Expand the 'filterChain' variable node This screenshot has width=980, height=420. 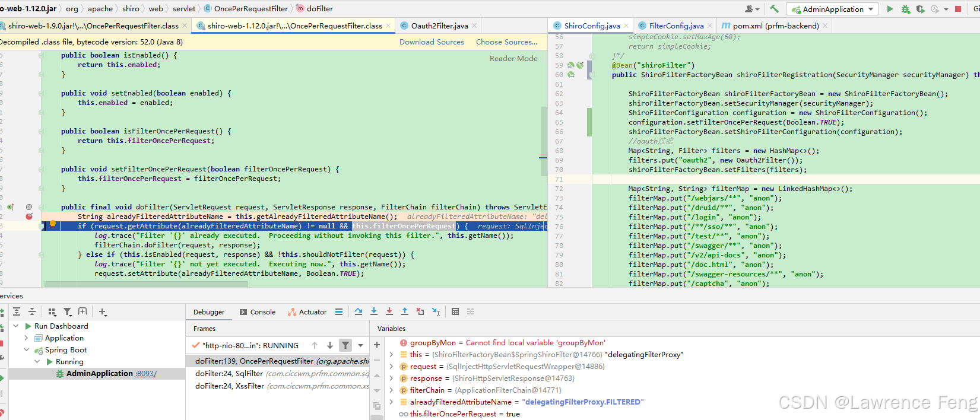tap(391, 390)
